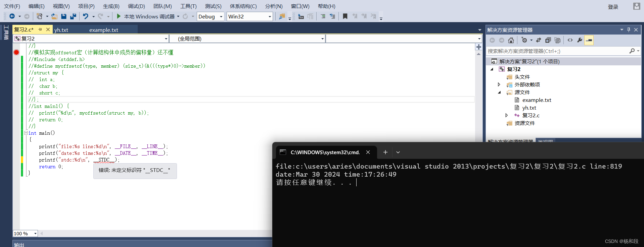Select yh.txt in Solution Explorer

pyautogui.click(x=529, y=108)
